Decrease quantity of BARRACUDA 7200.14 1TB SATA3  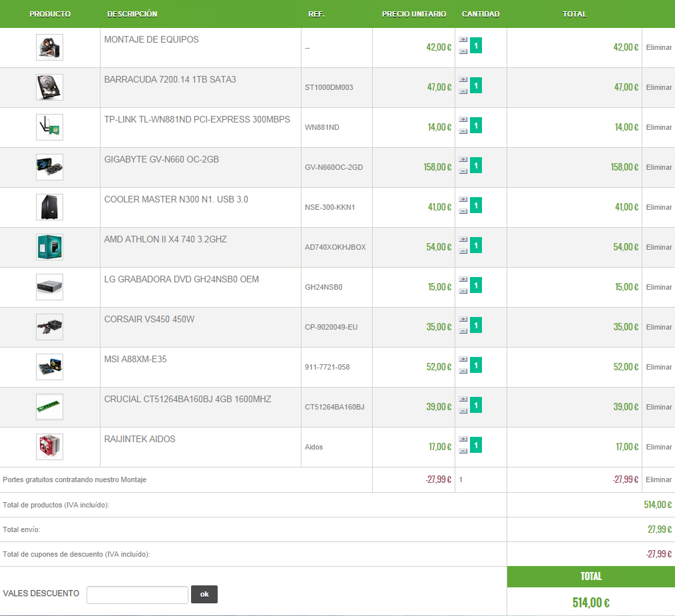(x=463, y=91)
